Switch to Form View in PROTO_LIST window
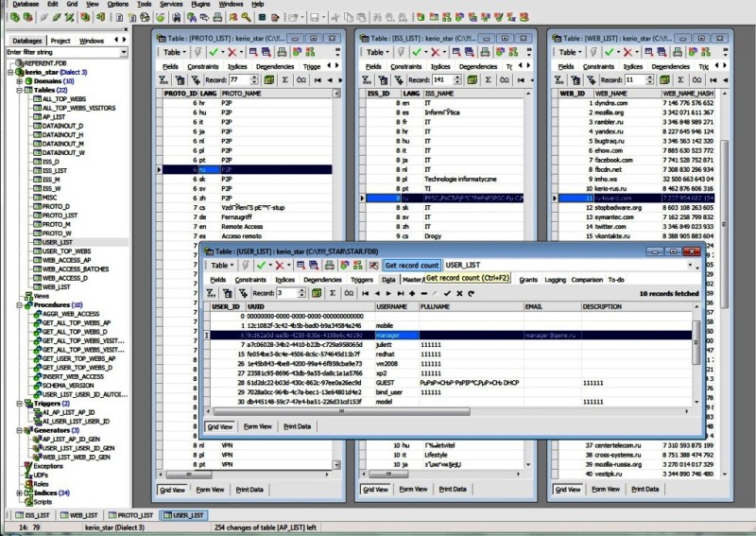The image size is (756, 536). 210,489
